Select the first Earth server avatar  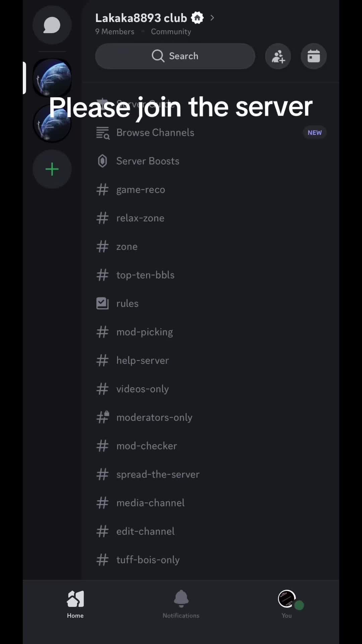(x=52, y=78)
